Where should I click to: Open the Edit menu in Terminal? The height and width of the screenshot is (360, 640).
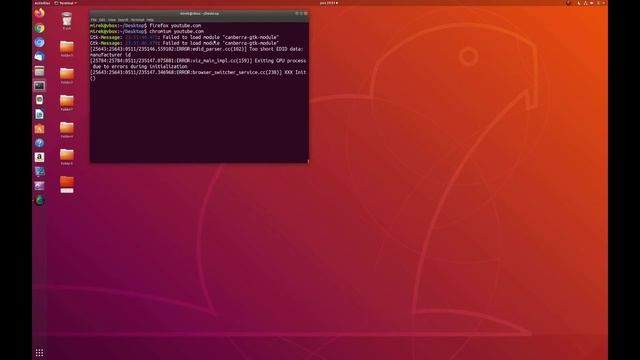(x=102, y=20)
